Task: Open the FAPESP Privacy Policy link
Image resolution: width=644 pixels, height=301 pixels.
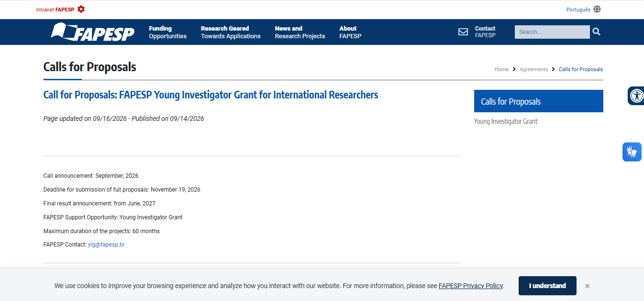Action: [x=471, y=286]
